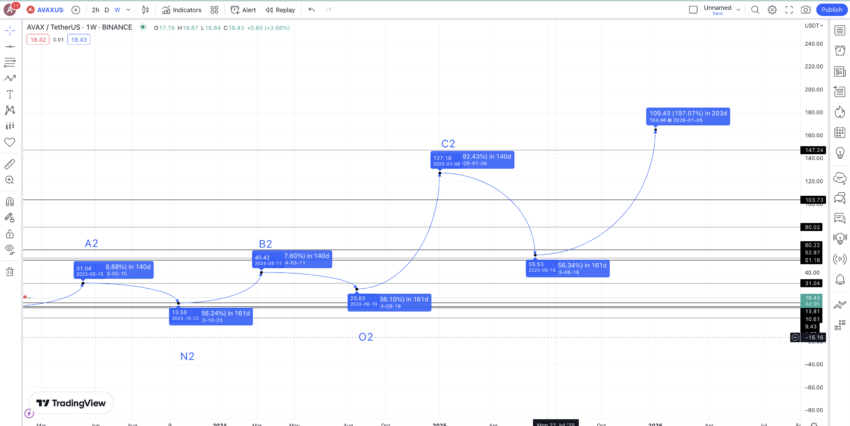Image resolution: width=850 pixels, height=426 pixels.
Task: Remove drawings with the trash icon
Action: tap(9, 272)
